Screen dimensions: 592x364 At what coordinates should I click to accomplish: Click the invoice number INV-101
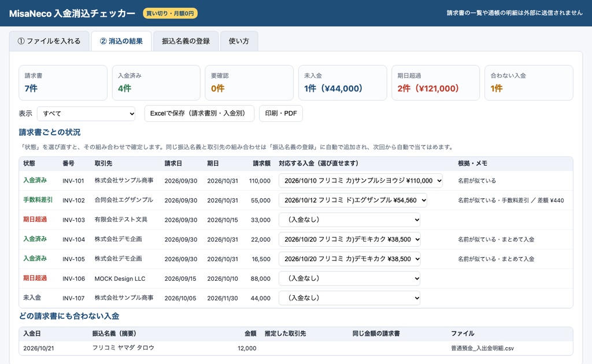click(73, 181)
